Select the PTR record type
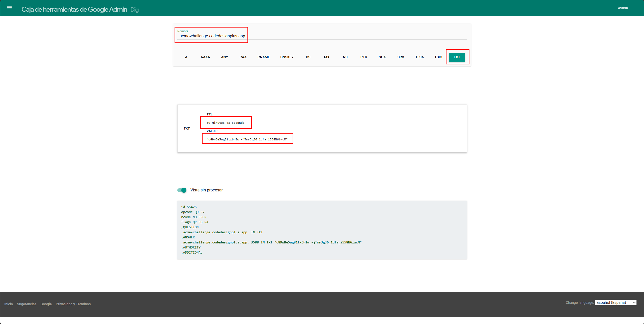The image size is (644, 324). click(364, 57)
